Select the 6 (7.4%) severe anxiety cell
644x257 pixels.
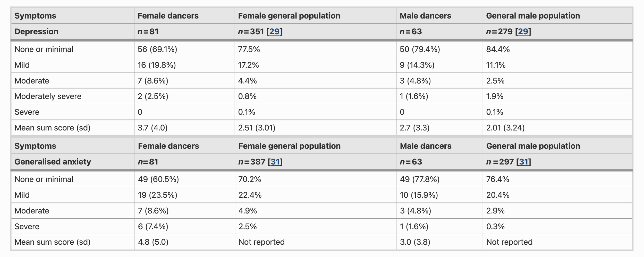[153, 226]
